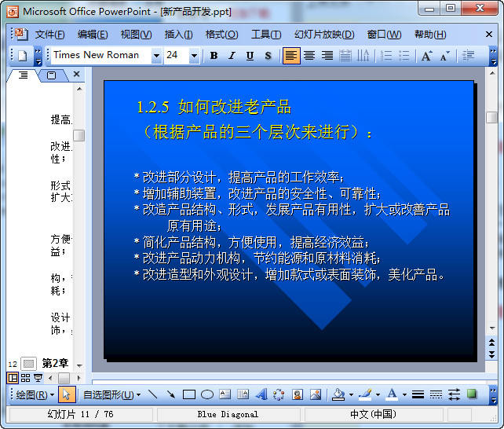Click the center align button
504x429 pixels.
pos(309,56)
